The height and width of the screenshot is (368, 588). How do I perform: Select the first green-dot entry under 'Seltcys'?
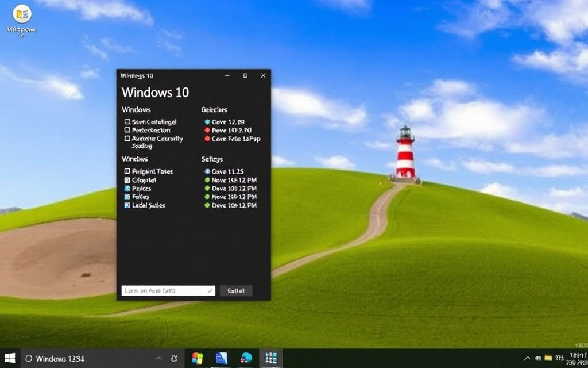pos(231,180)
